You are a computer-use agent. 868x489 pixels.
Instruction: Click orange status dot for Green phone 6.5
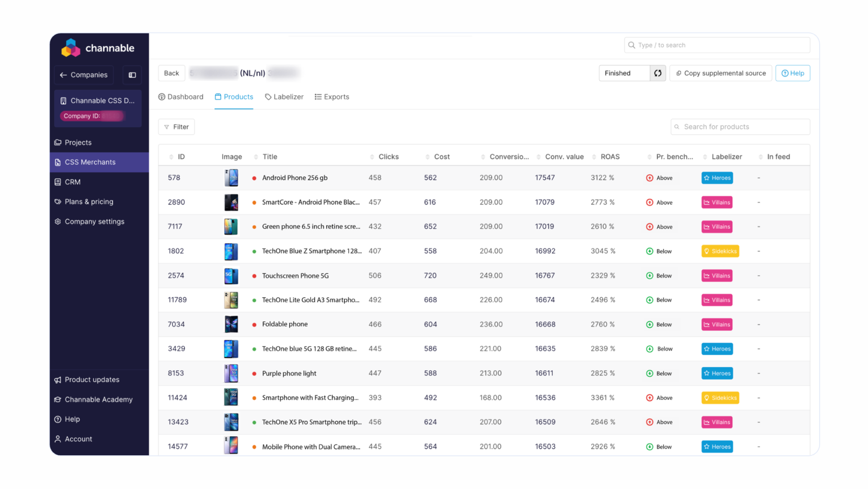[254, 227]
